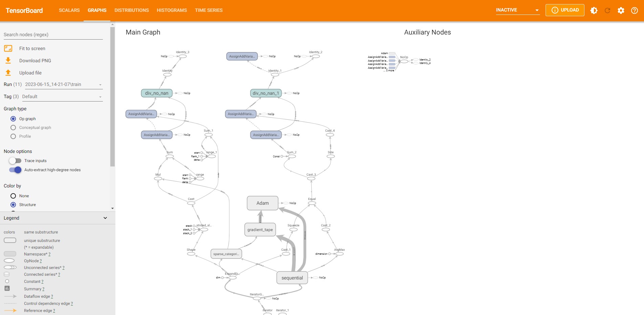Open the INACTIVE plugins dropdown

[517, 10]
